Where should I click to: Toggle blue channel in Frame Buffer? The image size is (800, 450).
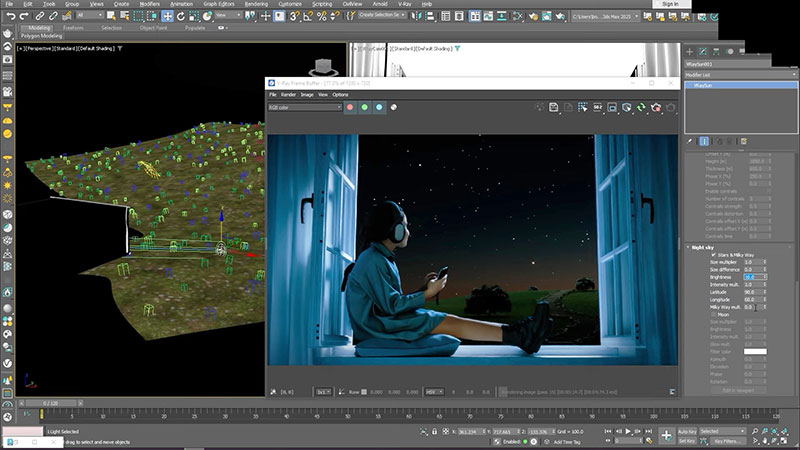coord(379,107)
